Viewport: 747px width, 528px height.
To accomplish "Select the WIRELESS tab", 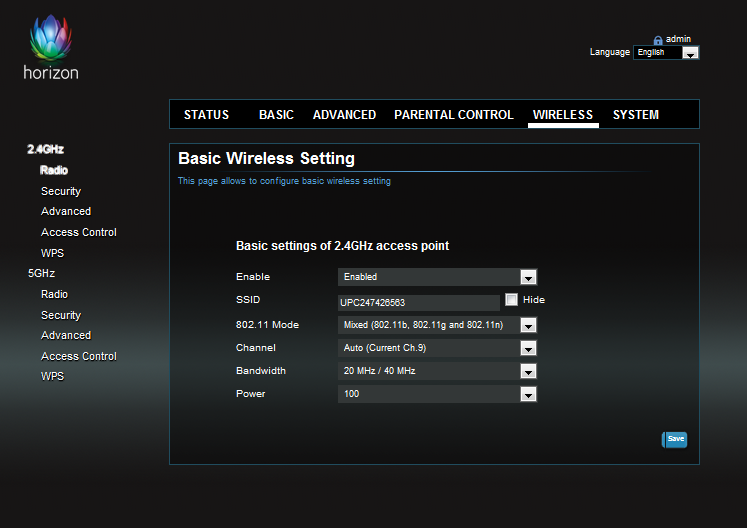I will click(563, 115).
